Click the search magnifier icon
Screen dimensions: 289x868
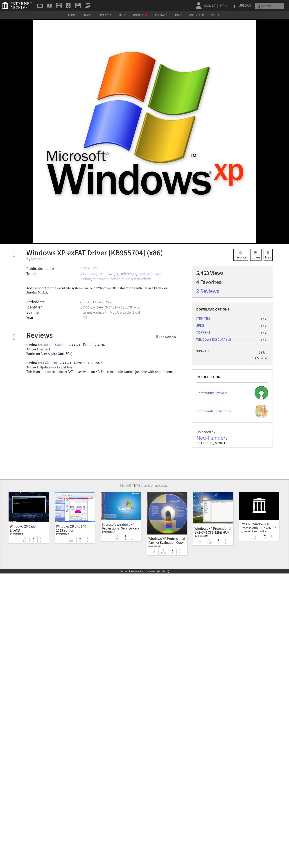tap(258, 6)
